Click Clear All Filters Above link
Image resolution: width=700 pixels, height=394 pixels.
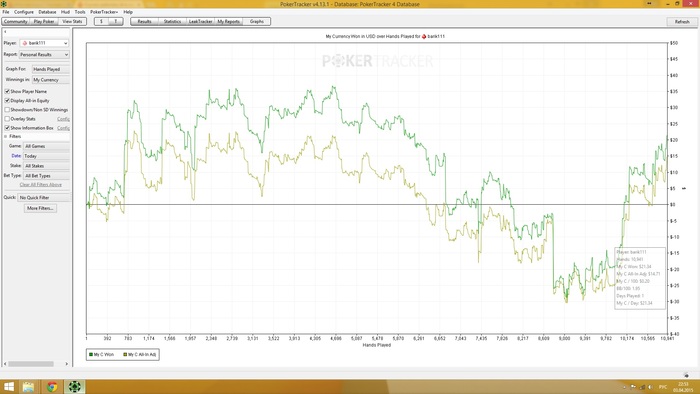pos(41,185)
